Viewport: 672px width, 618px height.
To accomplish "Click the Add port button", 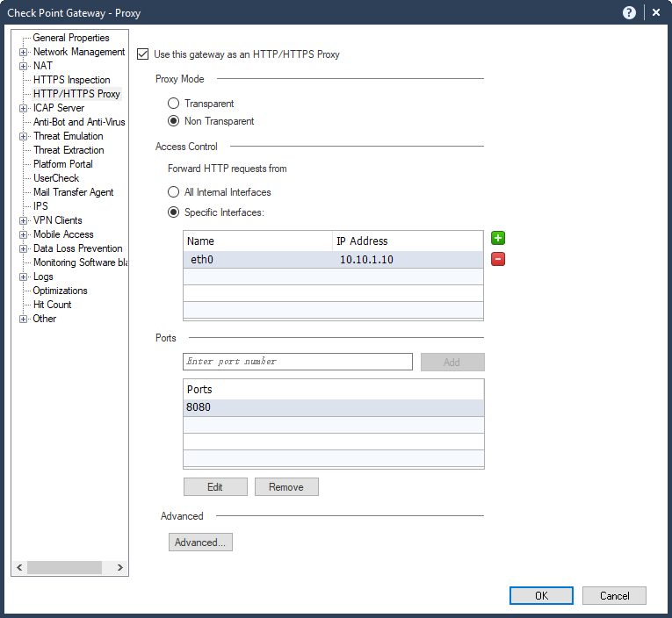I will click(452, 363).
